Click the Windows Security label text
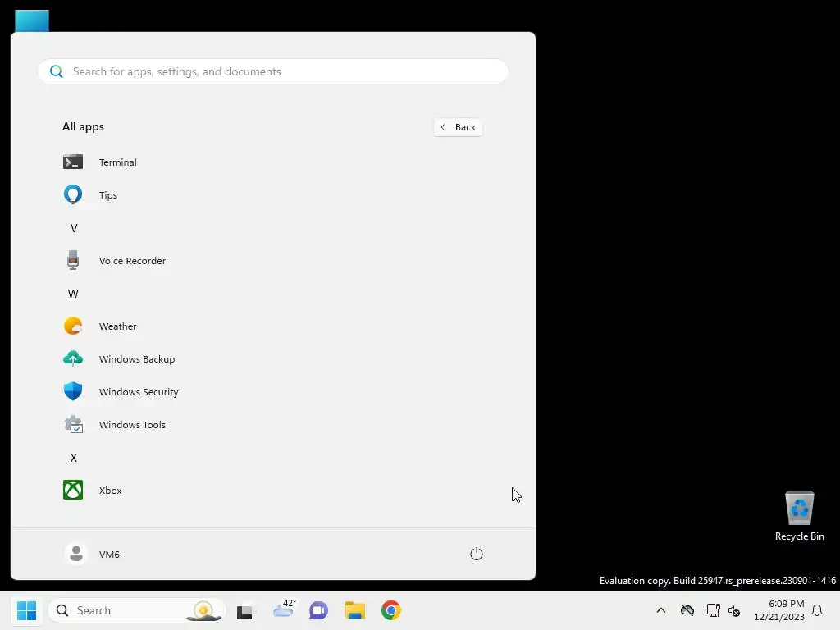The height and width of the screenshot is (630, 840). [139, 392]
